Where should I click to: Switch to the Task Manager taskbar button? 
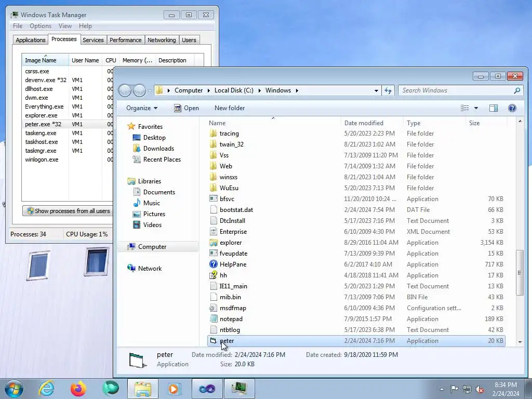click(239, 389)
